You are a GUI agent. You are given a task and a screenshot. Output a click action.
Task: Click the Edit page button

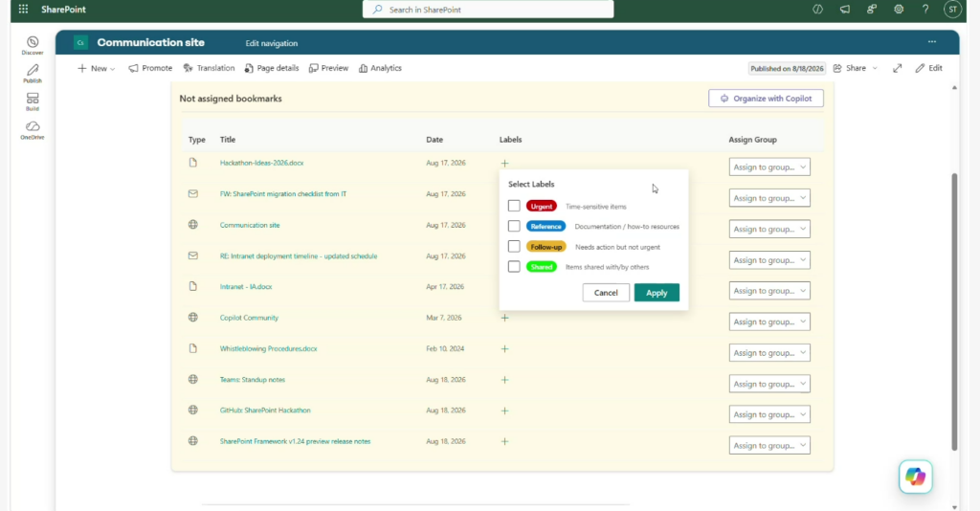coord(928,68)
